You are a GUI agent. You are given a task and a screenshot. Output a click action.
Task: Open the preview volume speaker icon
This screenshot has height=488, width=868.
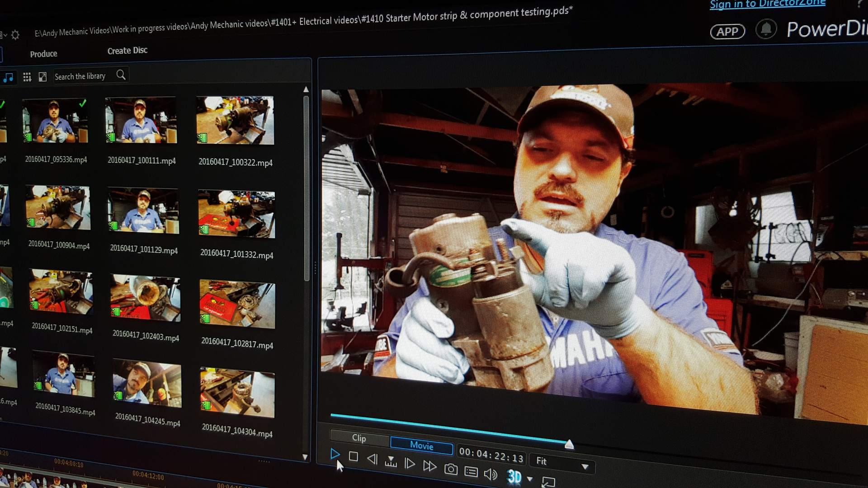point(491,474)
